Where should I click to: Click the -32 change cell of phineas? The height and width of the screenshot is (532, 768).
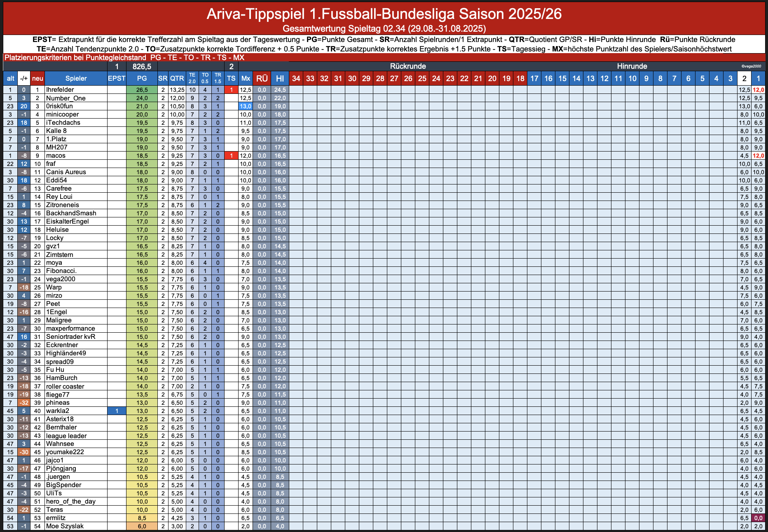pyautogui.click(x=24, y=403)
